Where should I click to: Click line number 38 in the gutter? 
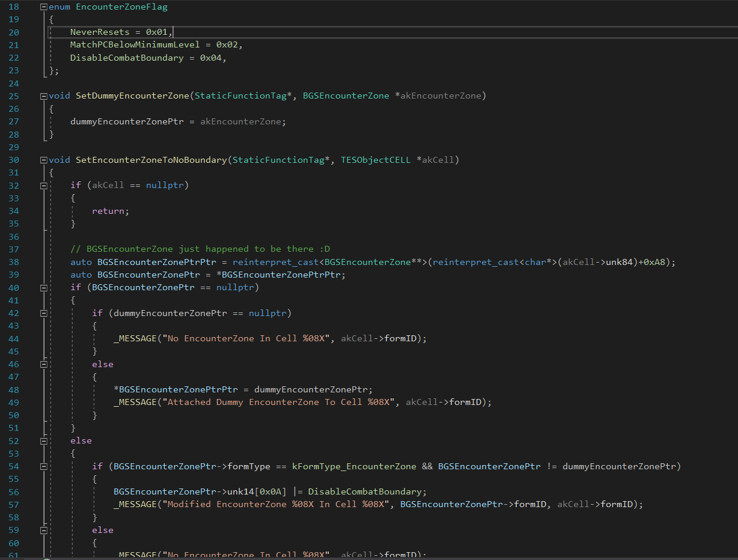click(14, 262)
